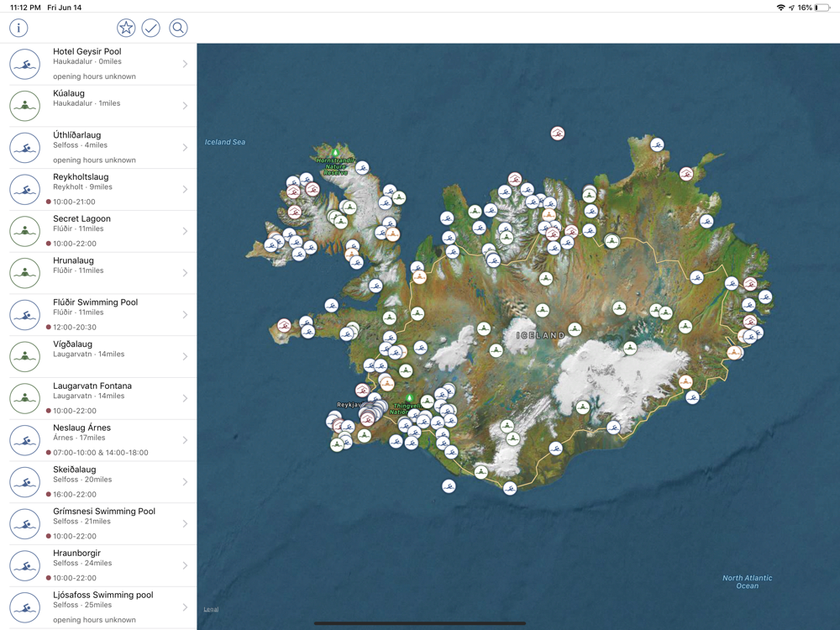This screenshot has height=630, width=840.
Task: Tap the Ljósafoss Swimming pool icon
Action: tap(24, 607)
